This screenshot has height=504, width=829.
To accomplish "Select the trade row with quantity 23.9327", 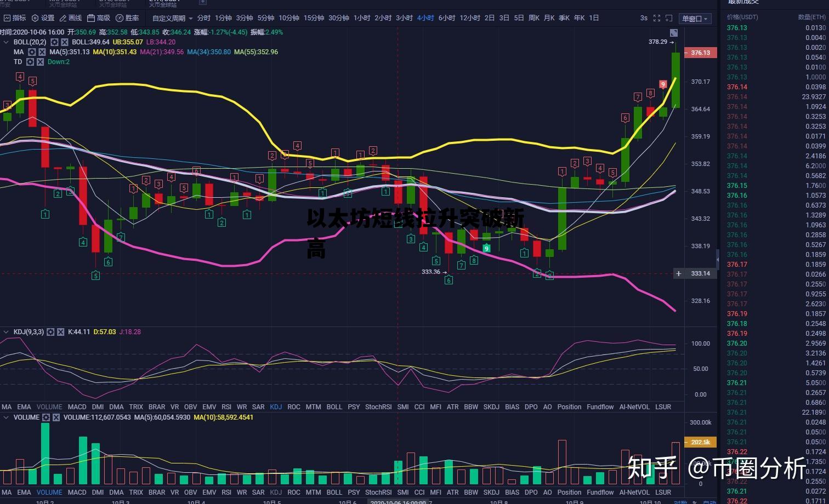I will point(776,97).
